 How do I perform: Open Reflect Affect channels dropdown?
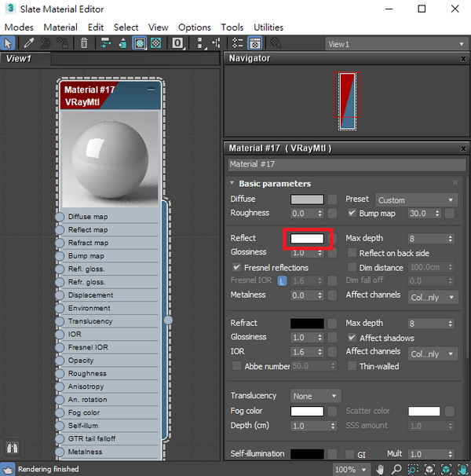[x=433, y=297]
